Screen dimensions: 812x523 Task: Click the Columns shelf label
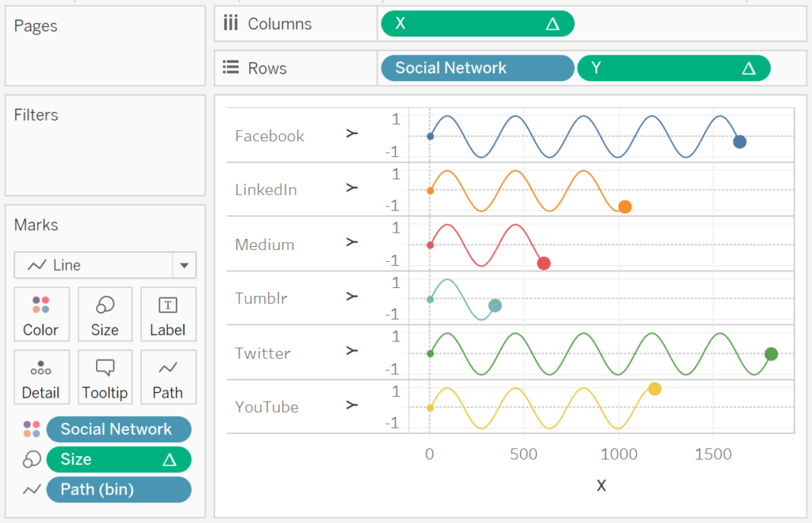point(280,24)
